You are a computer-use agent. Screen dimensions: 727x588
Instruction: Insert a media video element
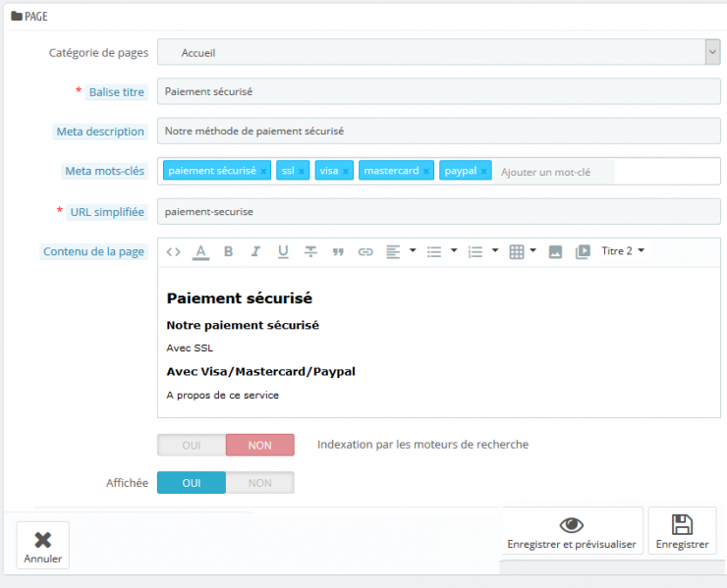pyautogui.click(x=583, y=251)
